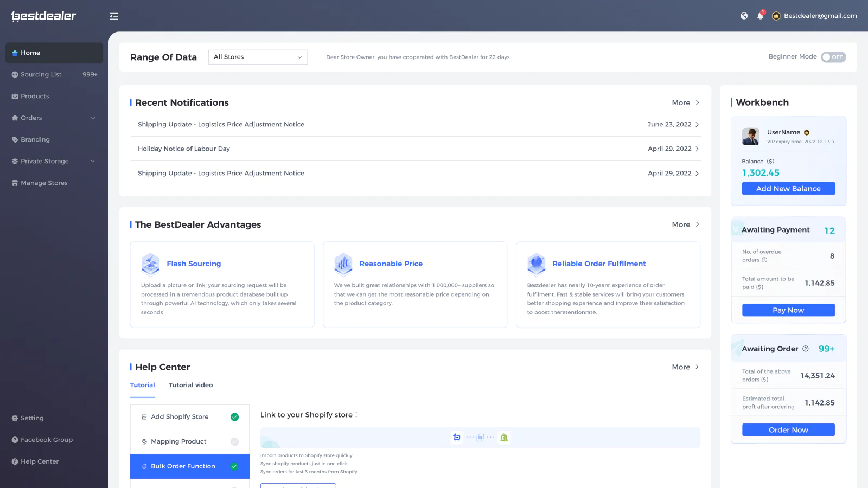The height and width of the screenshot is (488, 868).
Task: Click the account VIP badge icon in header
Action: tap(776, 16)
